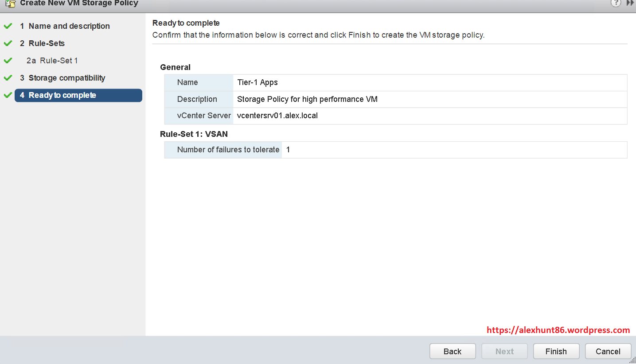Click the green checkmark beside Name and description
The width and height of the screenshot is (636, 364).
coord(8,26)
